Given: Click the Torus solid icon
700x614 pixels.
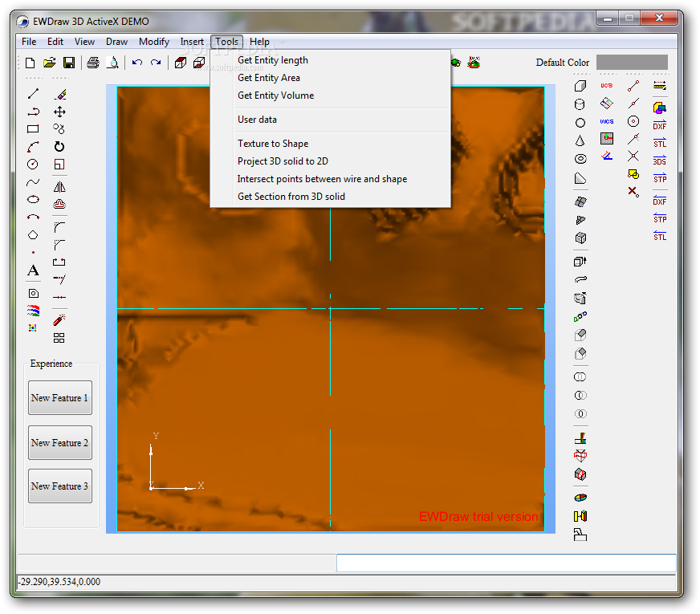Looking at the screenshot, I should tap(580, 159).
